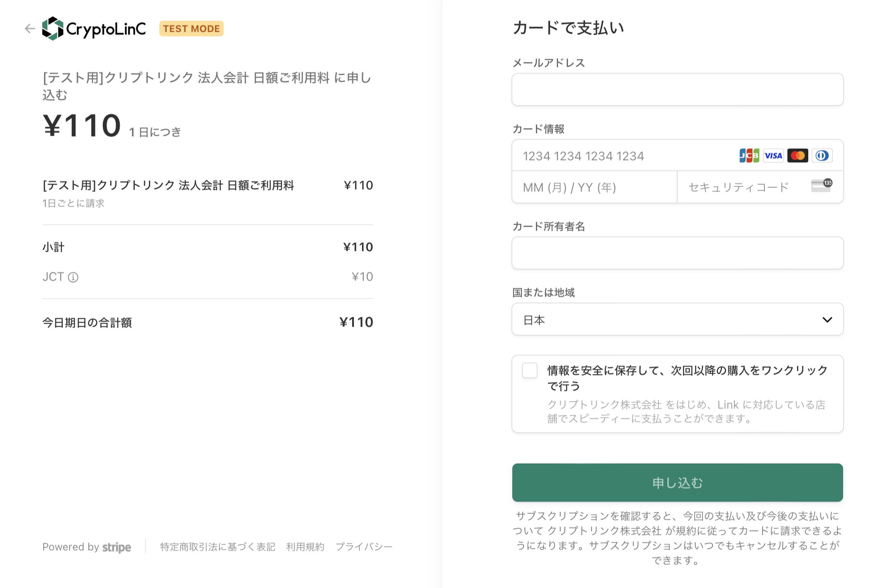Click the stripe logo in footer
This screenshot has width=874, height=588.
pyautogui.click(x=117, y=547)
